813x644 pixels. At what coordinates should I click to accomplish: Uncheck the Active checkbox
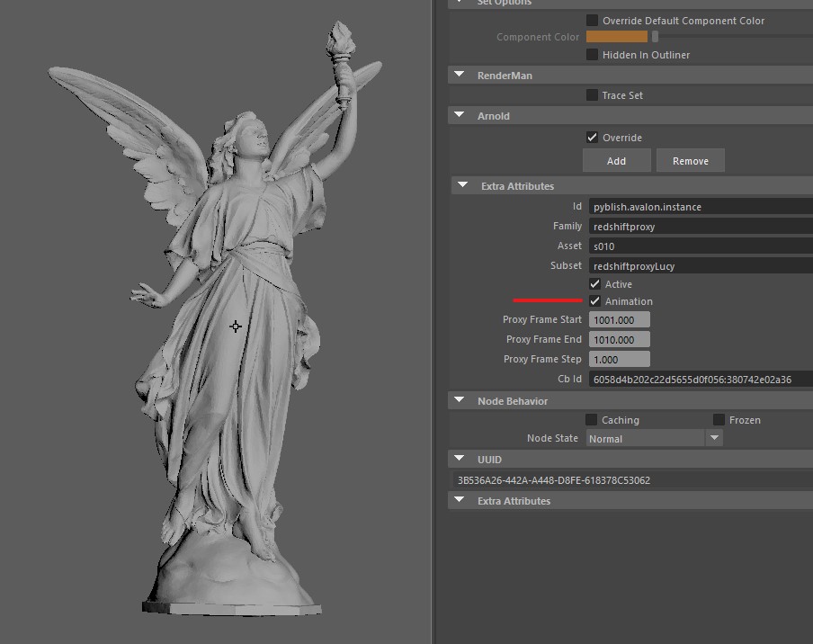(594, 284)
